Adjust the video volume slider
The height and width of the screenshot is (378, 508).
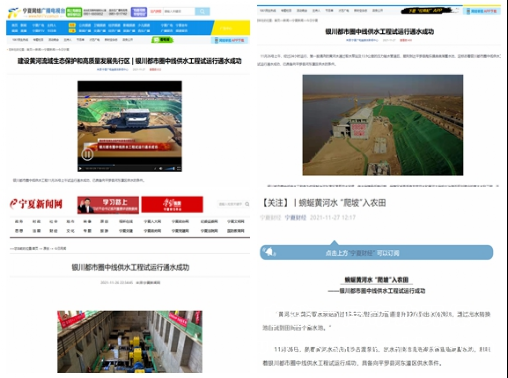(169, 169)
